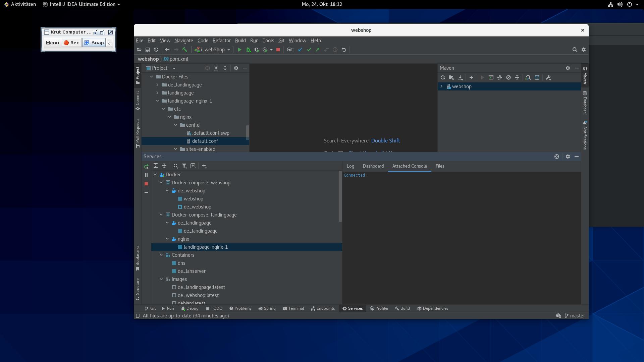Open the Terminal tool window button

[x=293, y=308]
